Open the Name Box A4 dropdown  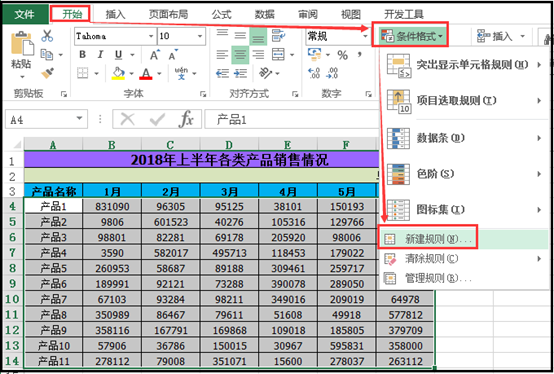click(x=79, y=118)
